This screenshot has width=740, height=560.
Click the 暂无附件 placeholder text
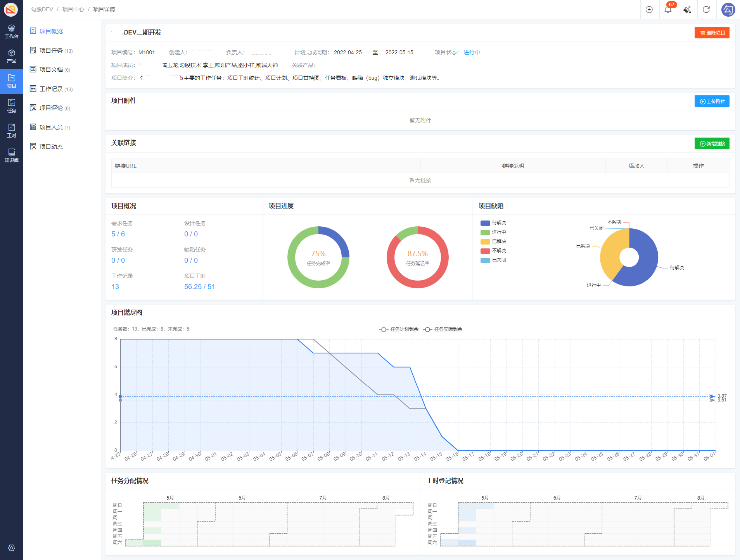(x=420, y=121)
